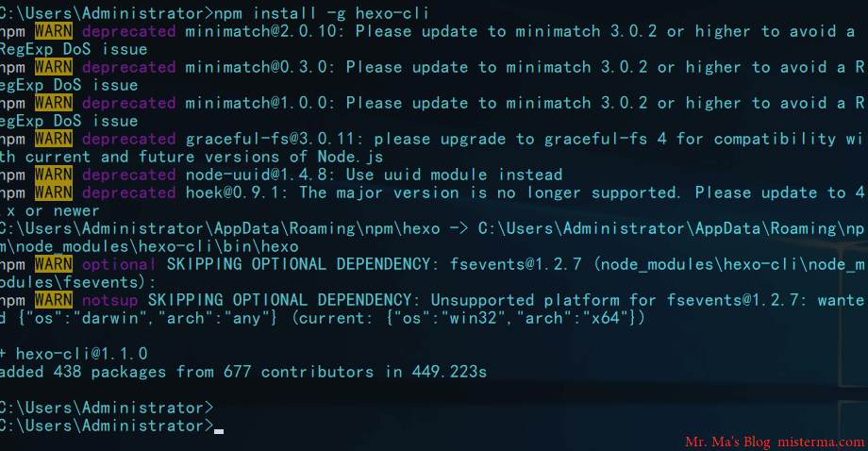The image size is (868, 451).
Task: Click text 'th current and future versions of Node.js'
Action: pyautogui.click(x=192, y=157)
